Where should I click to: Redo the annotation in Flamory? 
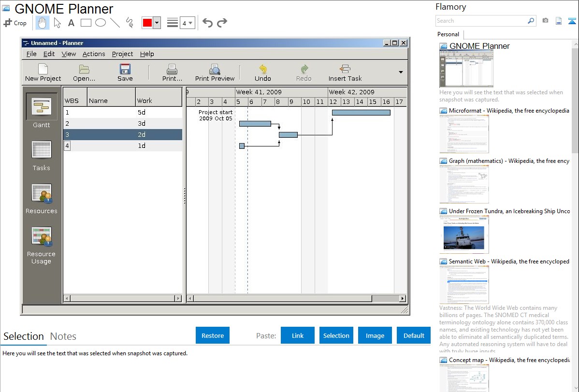click(x=222, y=23)
